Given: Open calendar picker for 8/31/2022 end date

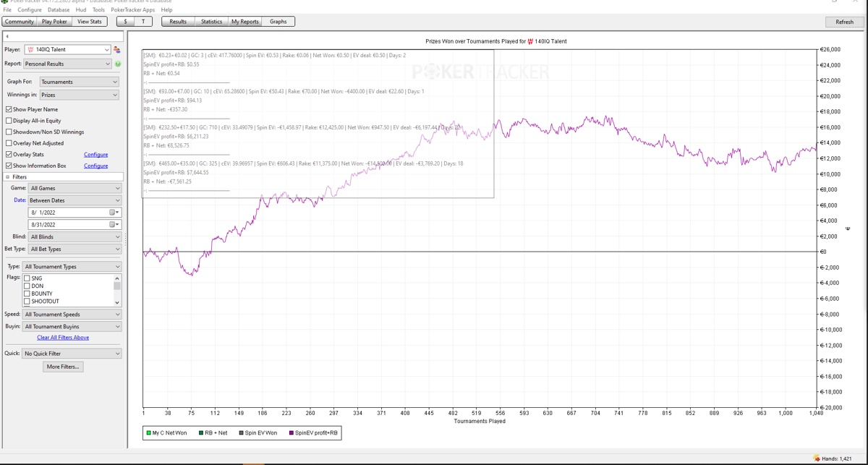Looking at the screenshot, I should pyautogui.click(x=112, y=225).
